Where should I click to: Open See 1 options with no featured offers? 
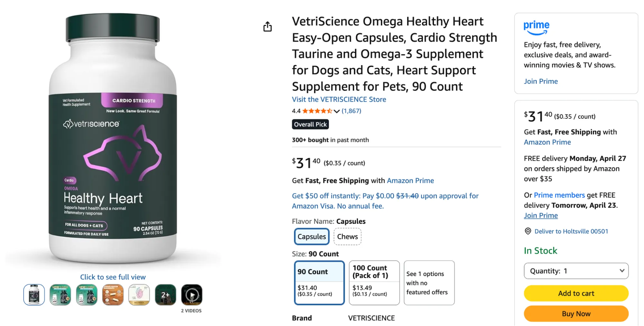429,283
